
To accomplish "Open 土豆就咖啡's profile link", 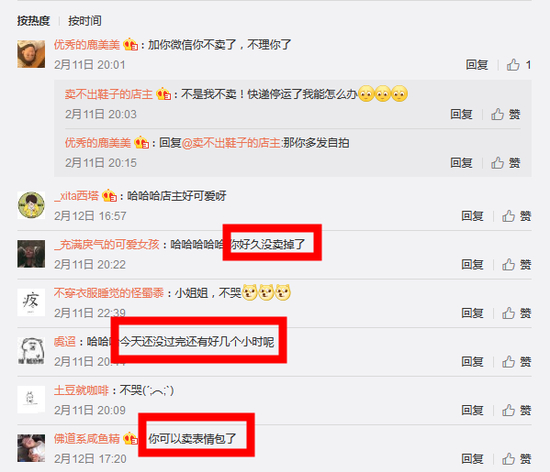I will point(81,390).
